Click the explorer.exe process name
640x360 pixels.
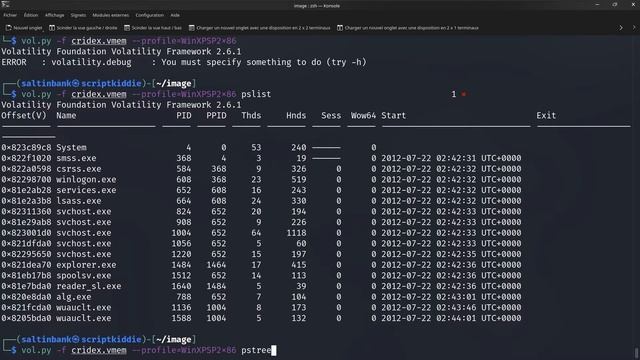tap(86, 264)
